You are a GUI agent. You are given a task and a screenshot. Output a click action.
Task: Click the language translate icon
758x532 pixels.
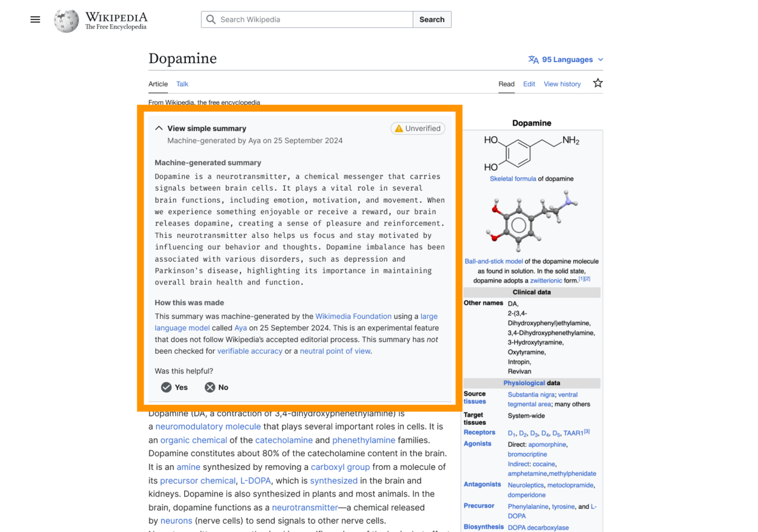point(534,60)
